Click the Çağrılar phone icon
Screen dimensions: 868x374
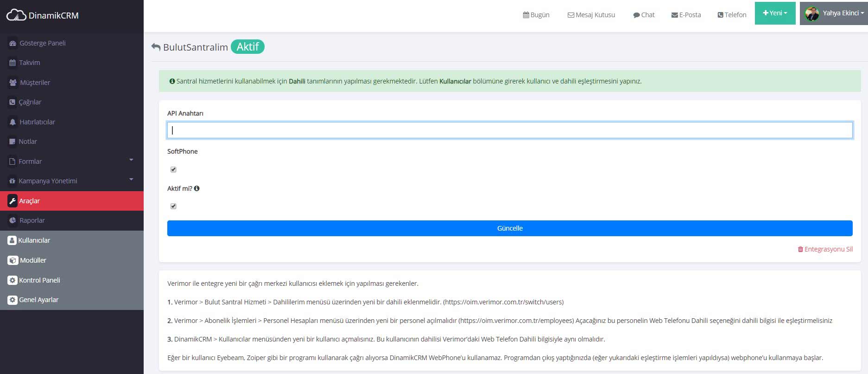coord(13,102)
